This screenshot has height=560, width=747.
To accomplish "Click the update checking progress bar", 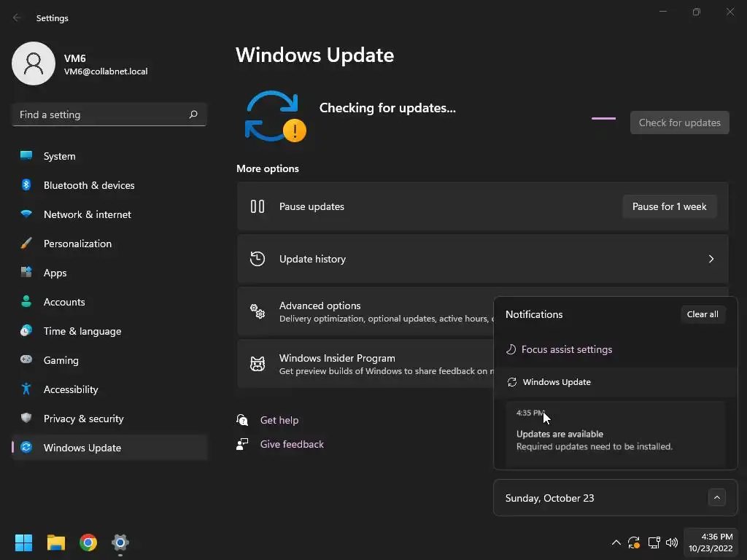I will click(603, 118).
